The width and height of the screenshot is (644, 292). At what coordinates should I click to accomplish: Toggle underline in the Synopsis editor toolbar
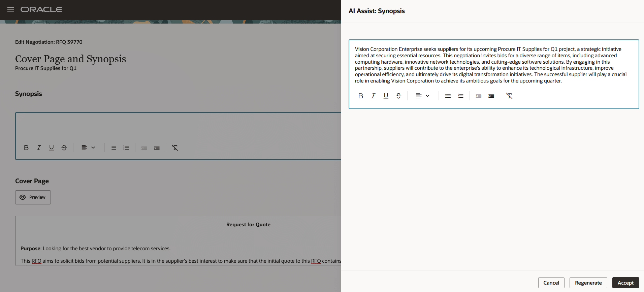[x=52, y=148]
